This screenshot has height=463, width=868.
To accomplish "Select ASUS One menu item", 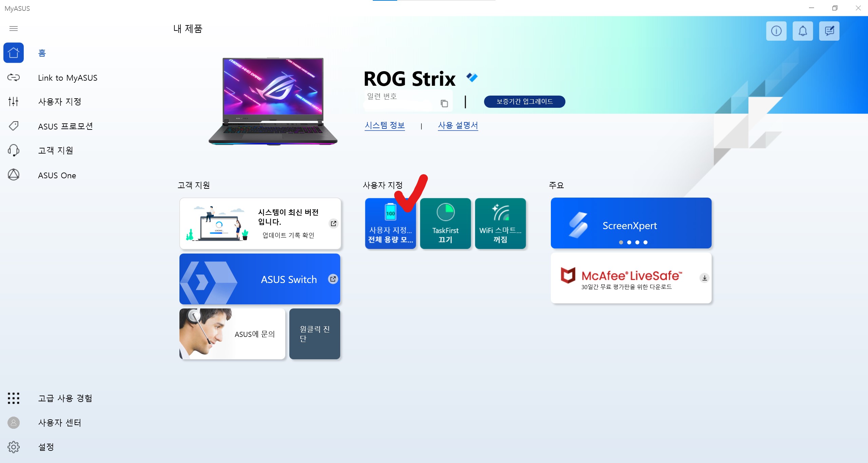I will point(57,176).
